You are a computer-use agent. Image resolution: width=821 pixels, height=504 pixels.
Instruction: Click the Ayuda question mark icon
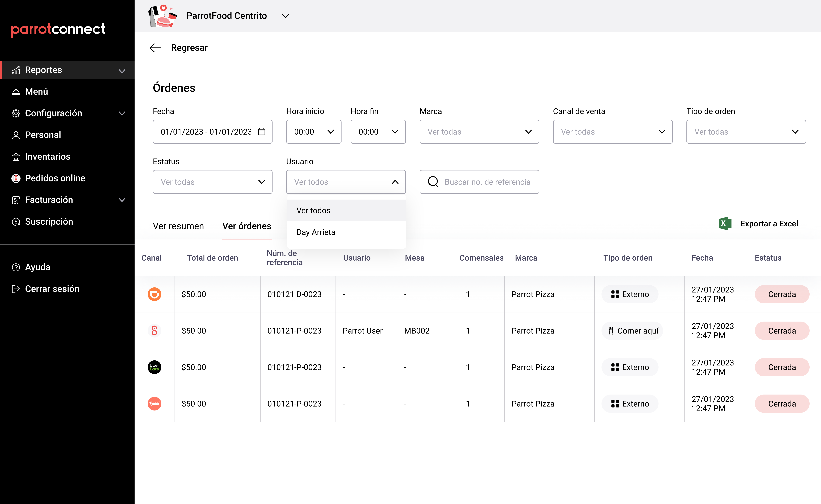click(x=16, y=267)
